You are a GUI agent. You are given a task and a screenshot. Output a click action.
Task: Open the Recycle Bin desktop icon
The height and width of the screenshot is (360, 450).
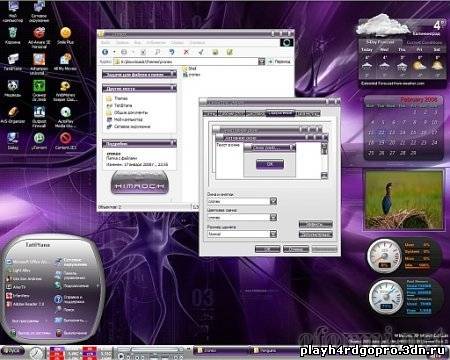pyautogui.click(x=12, y=33)
